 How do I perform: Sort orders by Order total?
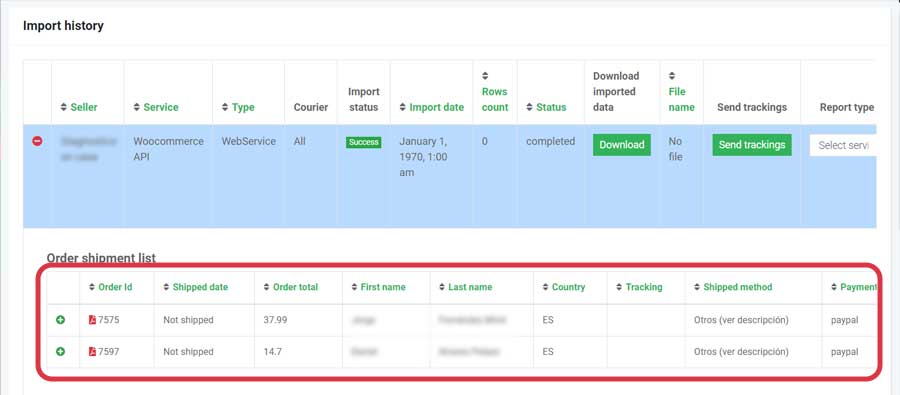[290, 287]
